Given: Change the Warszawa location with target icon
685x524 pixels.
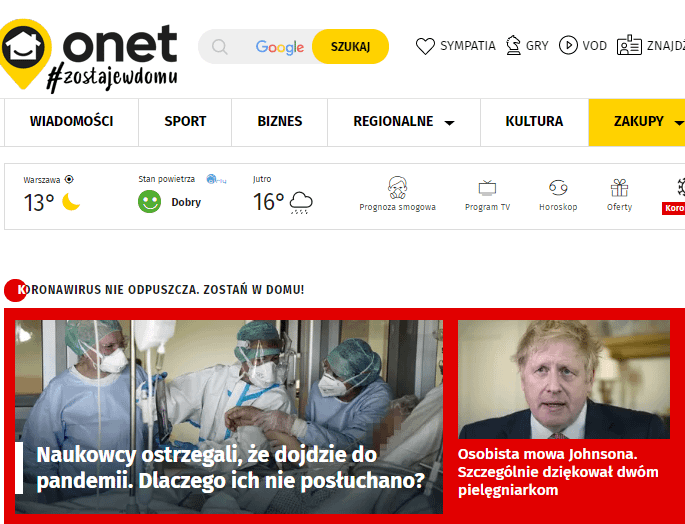Looking at the screenshot, I should [69, 179].
